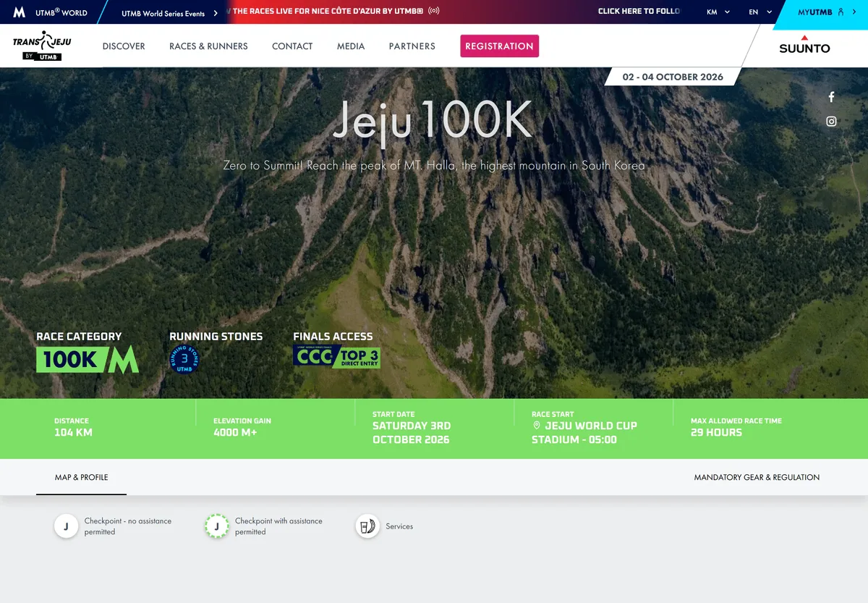
Task: Click the Running Stones 3 badge
Action: (184, 359)
